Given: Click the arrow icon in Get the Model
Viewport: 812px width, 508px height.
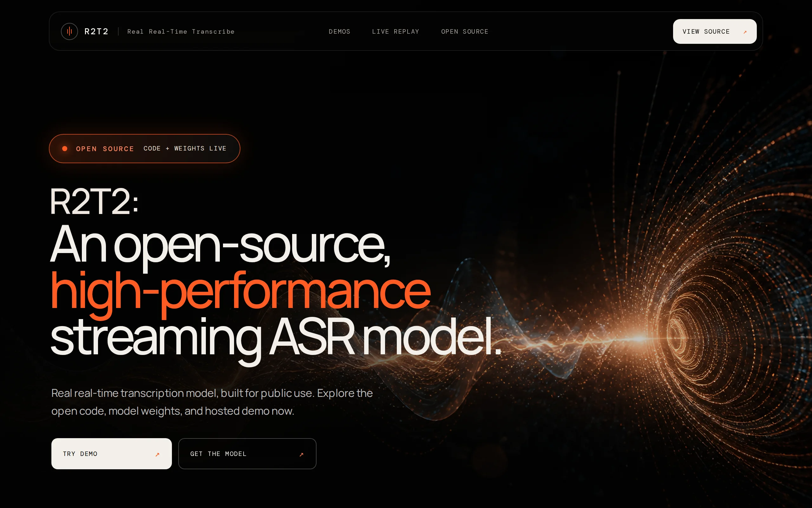Looking at the screenshot, I should (x=301, y=455).
